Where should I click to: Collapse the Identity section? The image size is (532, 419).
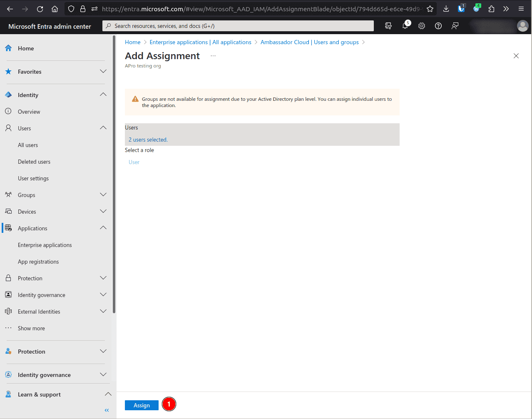pos(103,95)
